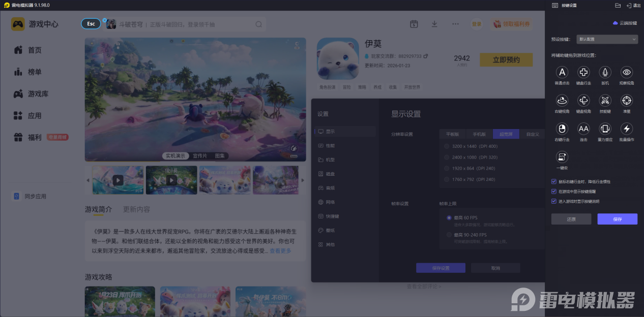Open 云端按键 cloud key mappings
Viewport: 644px width, 317px height.
point(625,23)
